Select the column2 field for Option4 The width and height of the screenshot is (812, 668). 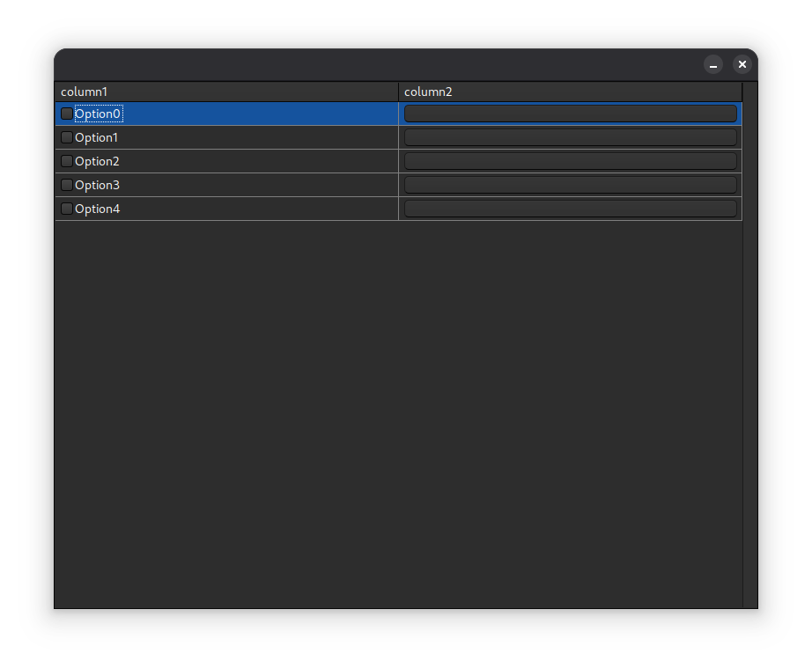[x=570, y=209]
